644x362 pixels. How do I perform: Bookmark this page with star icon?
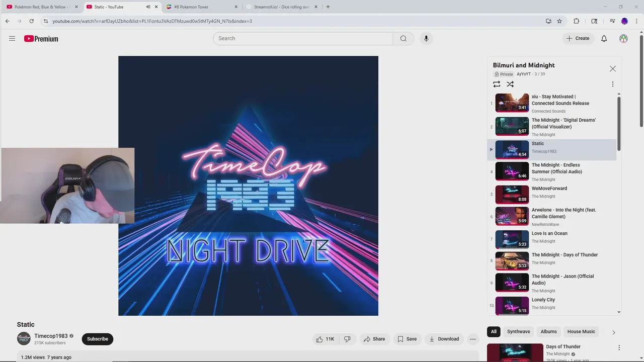559,21
